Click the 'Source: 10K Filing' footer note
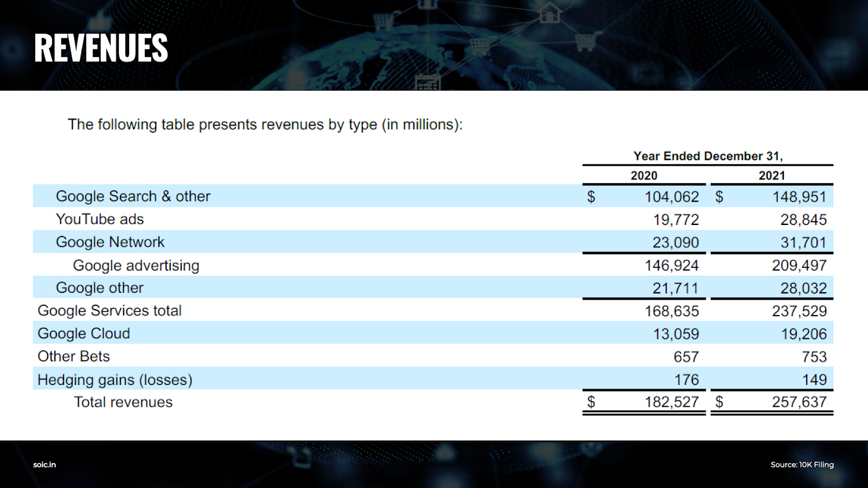Viewport: 868px width, 488px height. pyautogui.click(x=802, y=465)
